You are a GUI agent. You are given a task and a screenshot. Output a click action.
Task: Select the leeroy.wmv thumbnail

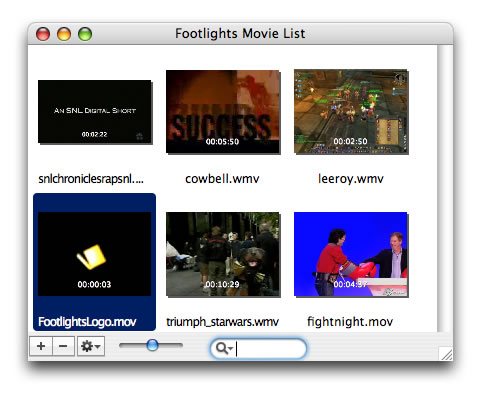[351, 111]
